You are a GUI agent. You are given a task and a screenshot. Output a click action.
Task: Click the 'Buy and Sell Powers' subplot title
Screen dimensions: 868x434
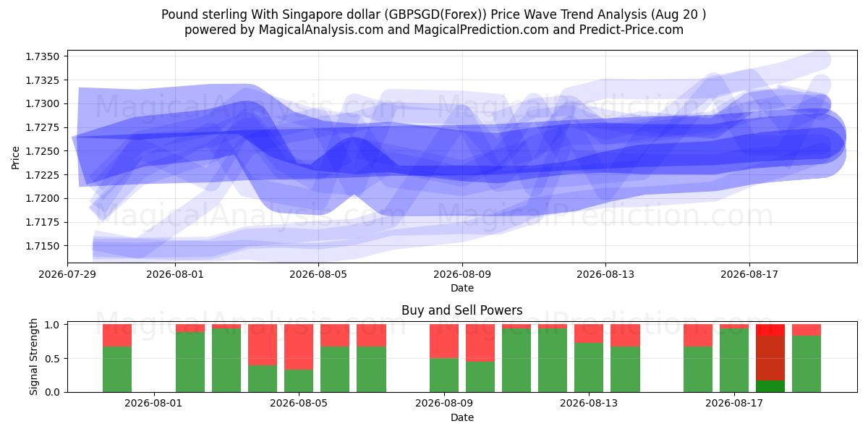tap(462, 310)
